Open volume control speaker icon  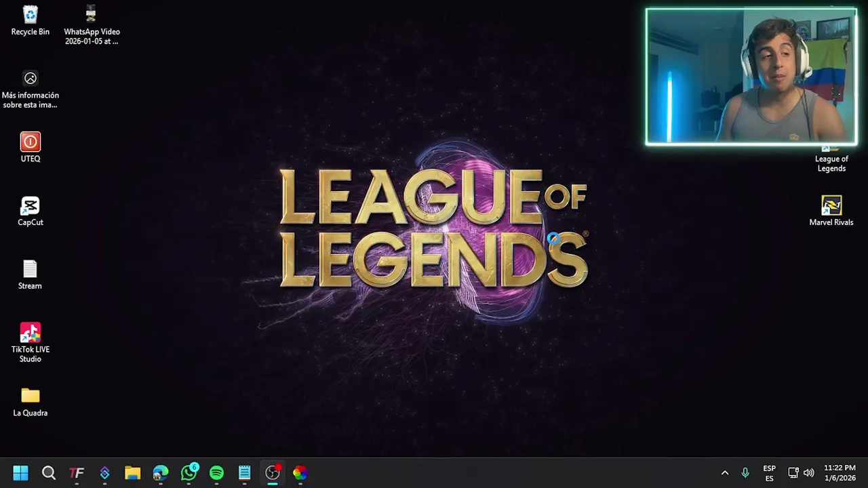808,473
